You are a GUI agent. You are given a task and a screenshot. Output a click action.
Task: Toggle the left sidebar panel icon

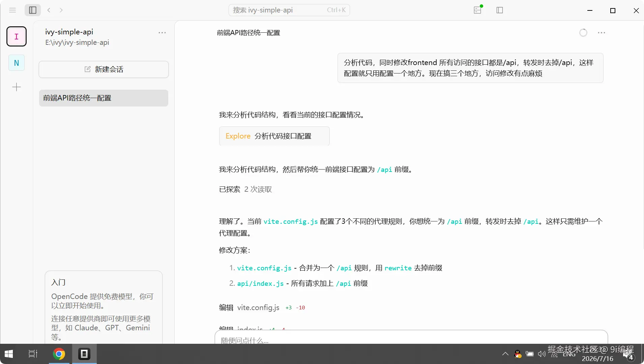(33, 10)
